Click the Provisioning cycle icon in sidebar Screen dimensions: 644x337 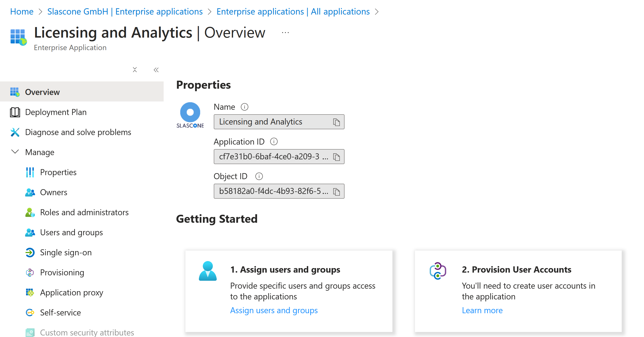30,272
